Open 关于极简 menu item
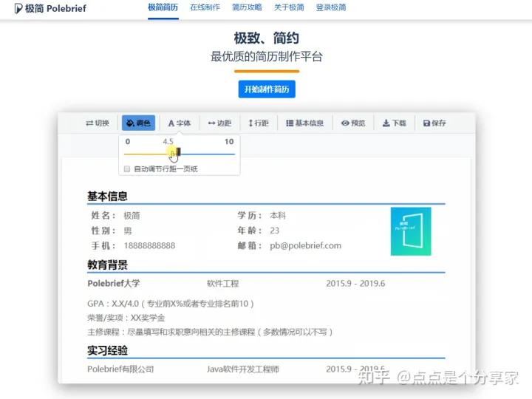532x399 pixels. (289, 7)
